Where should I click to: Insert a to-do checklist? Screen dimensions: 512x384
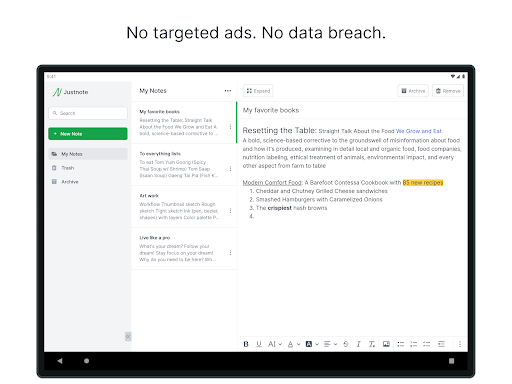pos(427,344)
